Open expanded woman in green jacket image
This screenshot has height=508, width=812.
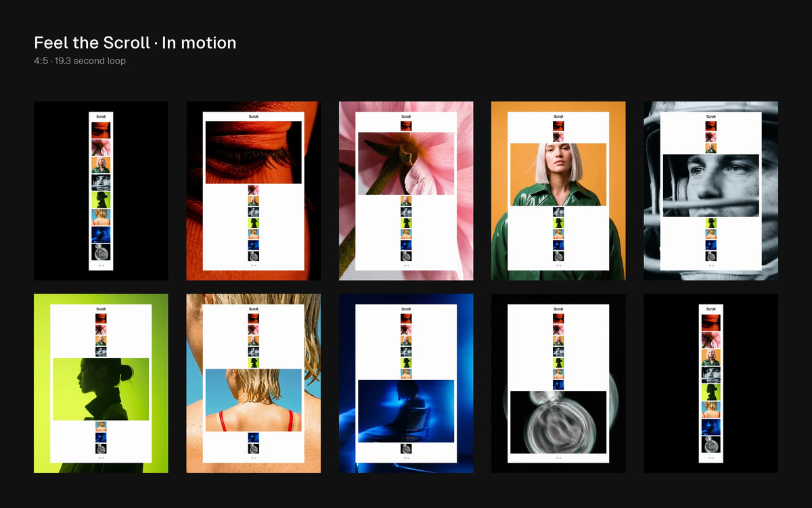(558, 175)
